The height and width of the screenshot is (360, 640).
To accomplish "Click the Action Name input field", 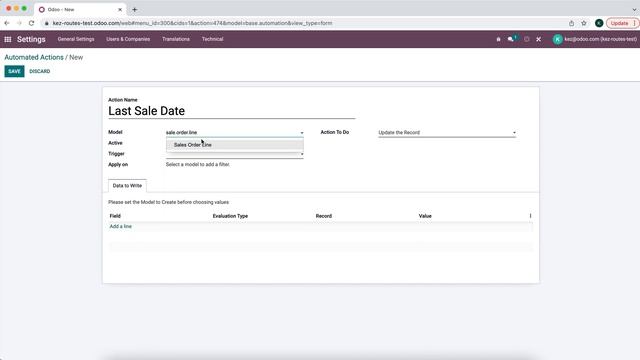I will 231,111.
